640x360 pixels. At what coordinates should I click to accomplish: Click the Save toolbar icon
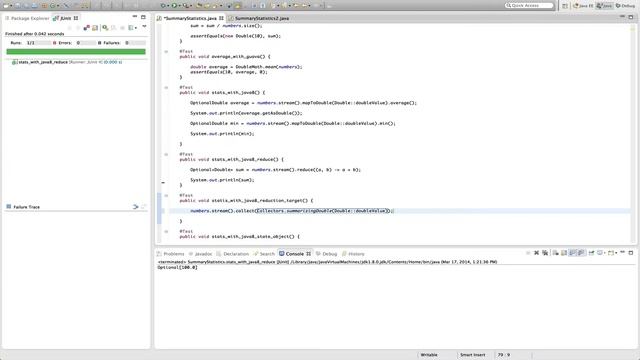18,6
